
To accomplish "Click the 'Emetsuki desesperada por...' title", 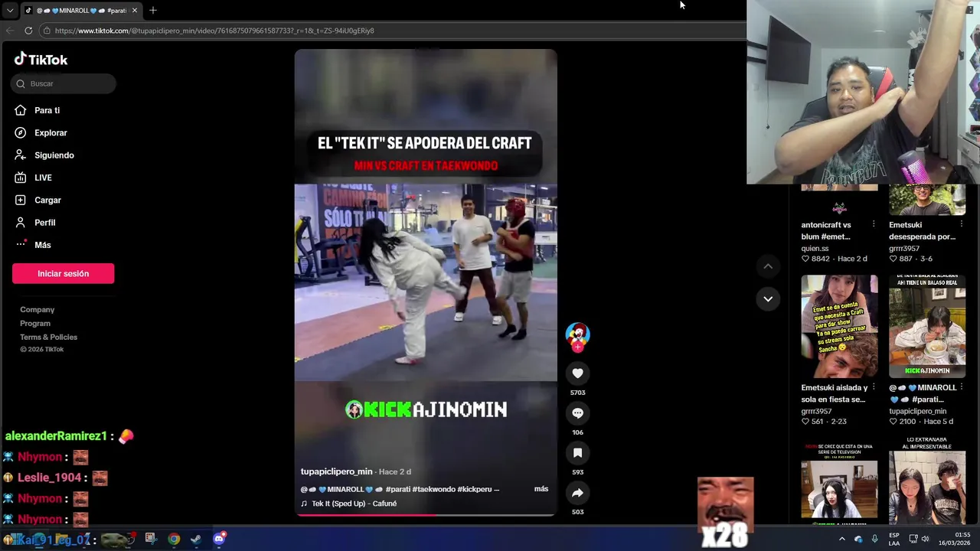I will [x=922, y=230].
